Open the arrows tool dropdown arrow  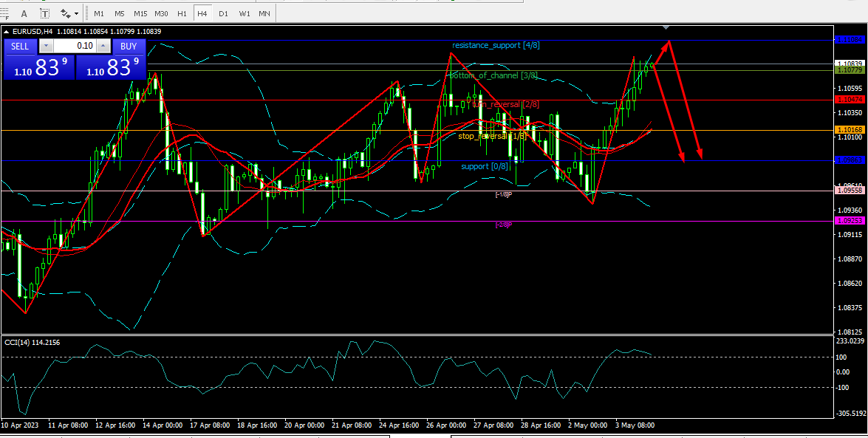click(76, 13)
